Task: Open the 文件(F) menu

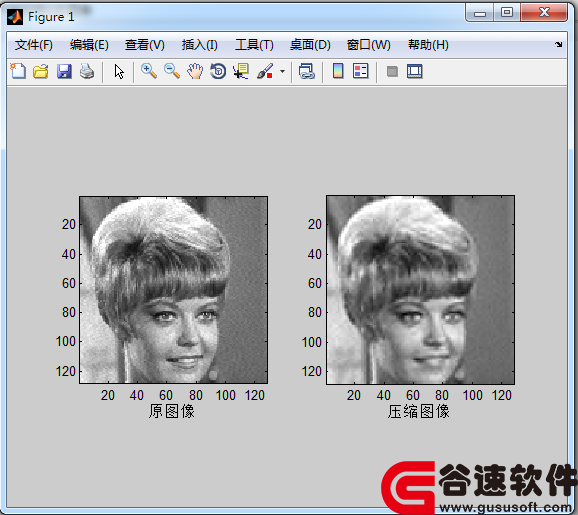Action: pyautogui.click(x=34, y=45)
